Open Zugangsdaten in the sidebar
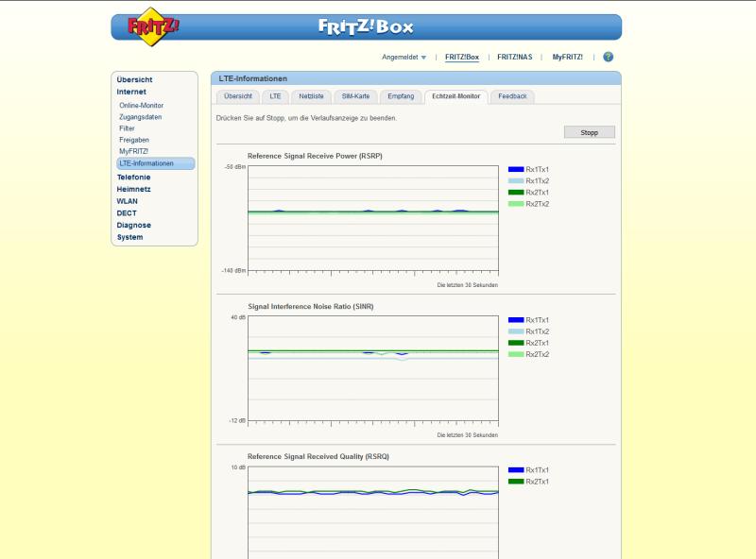This screenshot has height=559, width=756. tap(140, 117)
